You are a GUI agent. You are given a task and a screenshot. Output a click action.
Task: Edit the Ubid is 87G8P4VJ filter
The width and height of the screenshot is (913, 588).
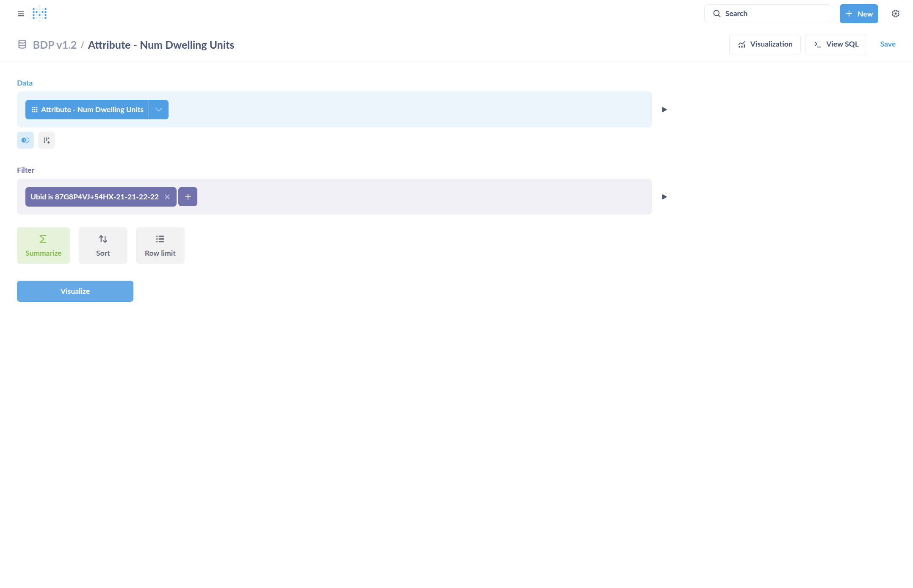tap(94, 197)
